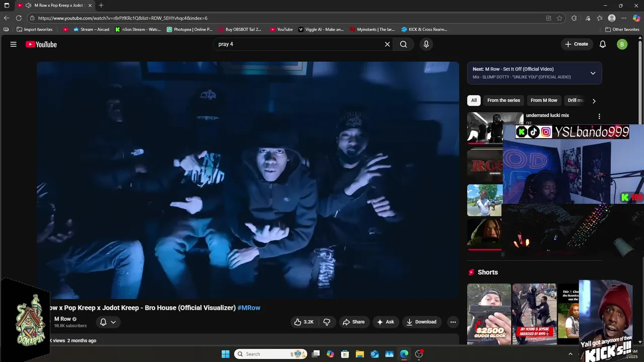Follow the #MRow hashtag link

[x=249, y=308]
